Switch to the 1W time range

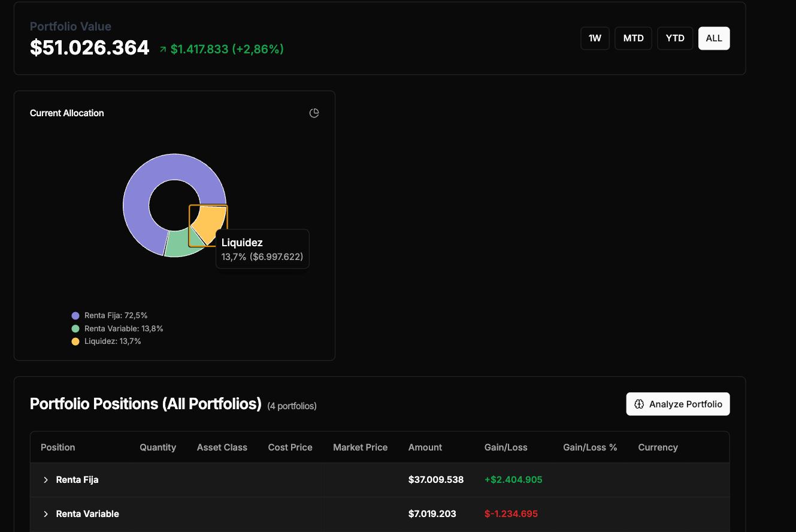point(595,38)
